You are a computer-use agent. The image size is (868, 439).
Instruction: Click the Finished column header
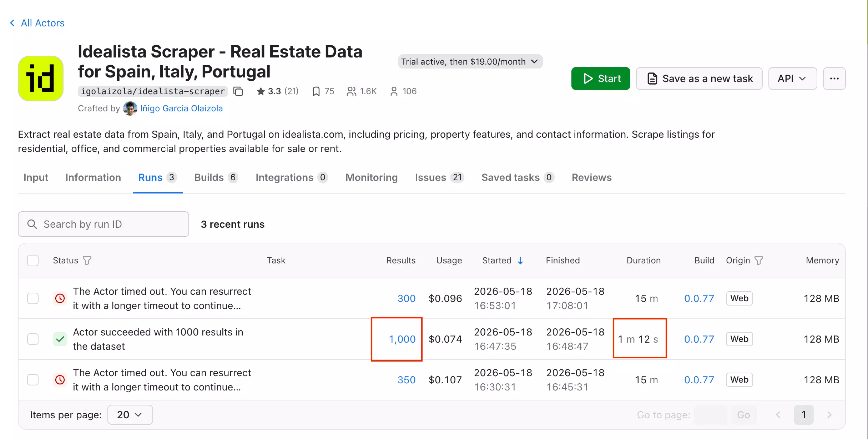[x=563, y=261]
